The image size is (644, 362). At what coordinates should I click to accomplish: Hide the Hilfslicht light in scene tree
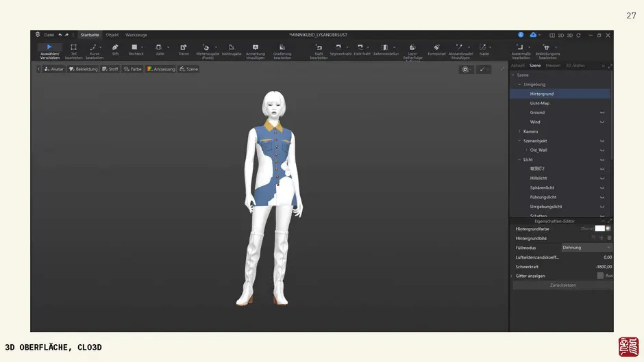pyautogui.click(x=602, y=178)
